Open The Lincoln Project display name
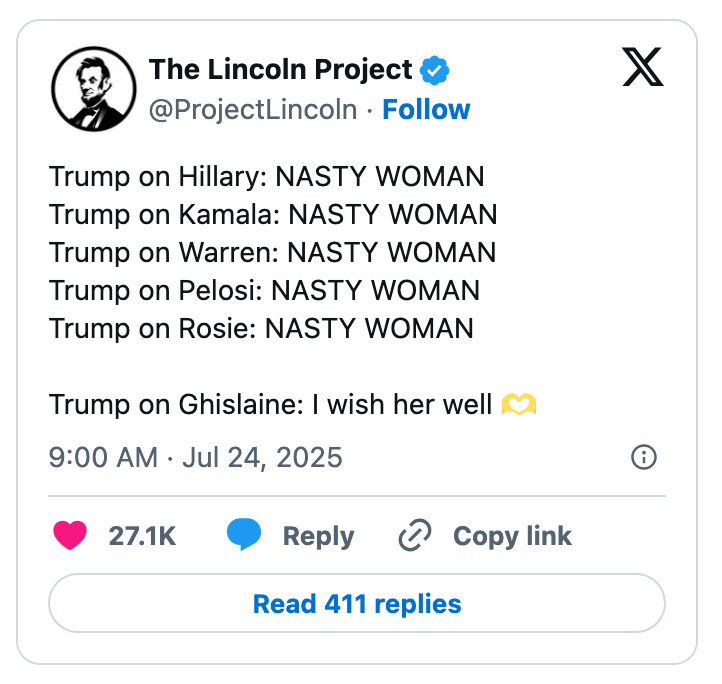The height and width of the screenshot is (684, 722). pos(280,70)
